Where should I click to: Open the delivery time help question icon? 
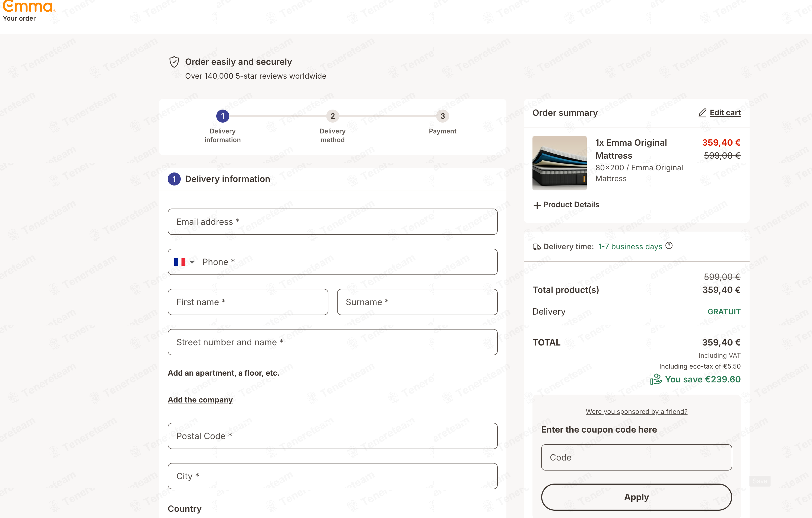coord(669,246)
